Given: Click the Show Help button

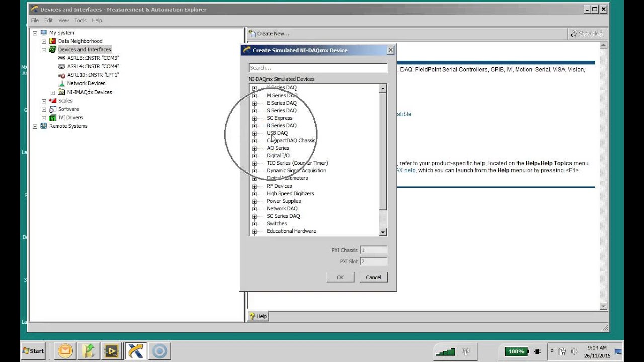Looking at the screenshot, I should pos(586,34).
